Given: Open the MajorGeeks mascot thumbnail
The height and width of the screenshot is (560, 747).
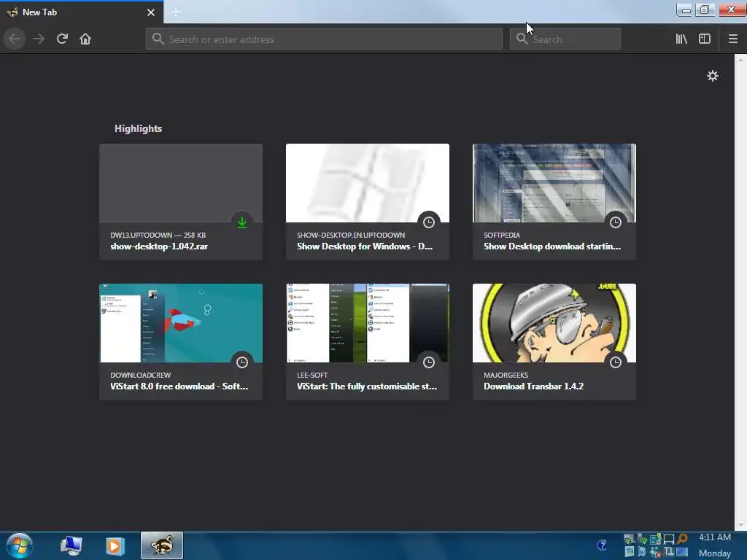Looking at the screenshot, I should coord(554,323).
